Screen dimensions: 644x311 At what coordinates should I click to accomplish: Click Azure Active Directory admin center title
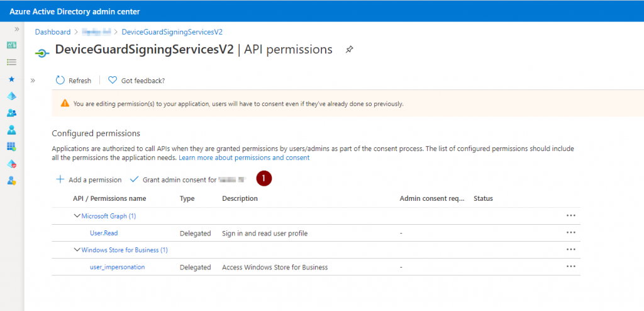(x=75, y=11)
